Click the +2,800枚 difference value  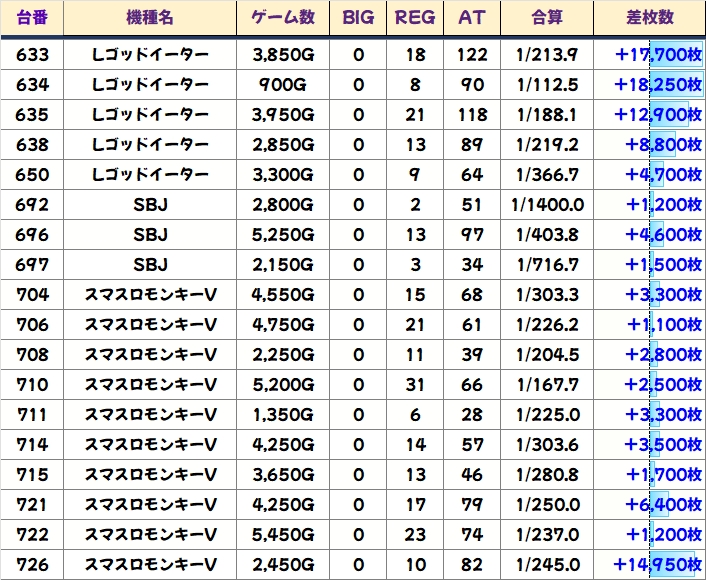click(664, 355)
